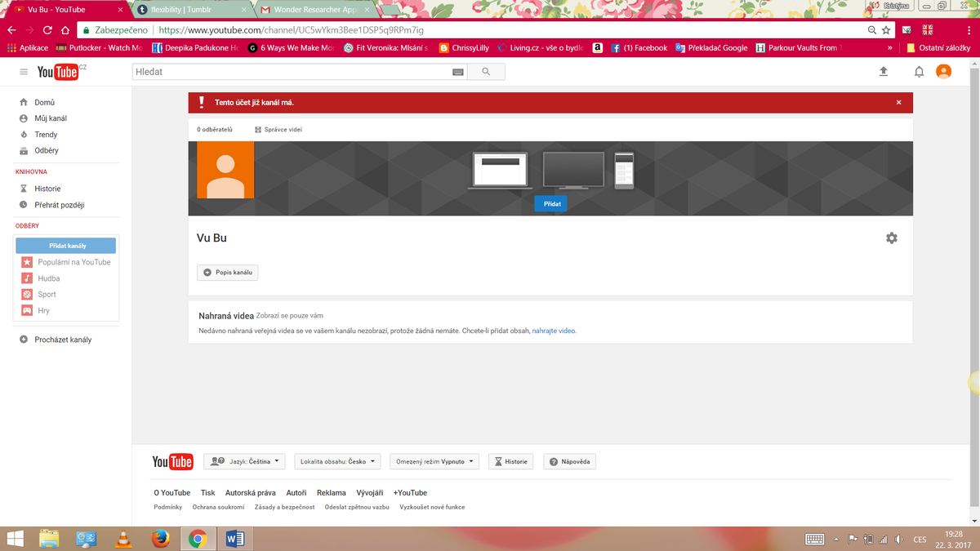Open the notifications bell

tap(919, 72)
